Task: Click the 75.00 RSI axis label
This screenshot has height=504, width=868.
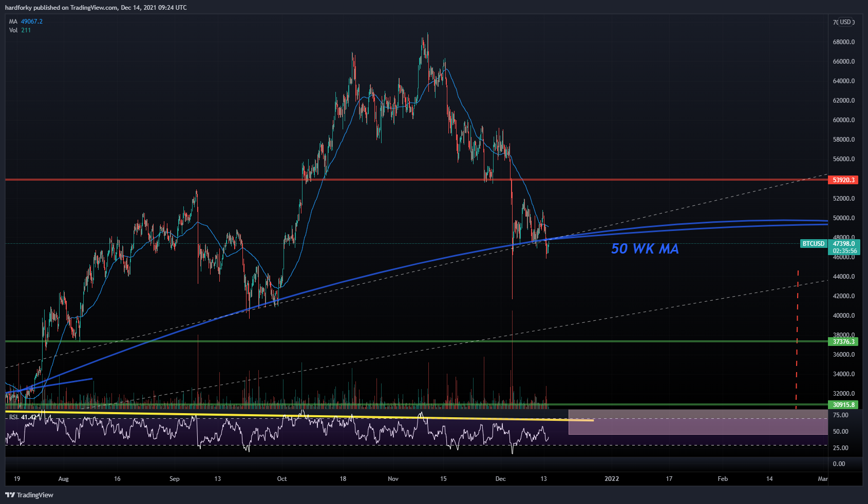Action: 840,415
